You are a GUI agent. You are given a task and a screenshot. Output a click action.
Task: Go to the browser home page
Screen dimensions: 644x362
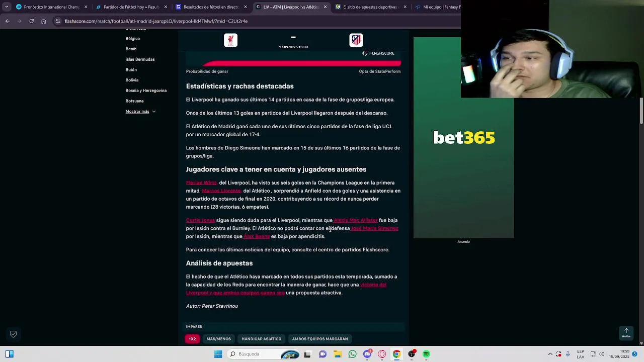(43, 21)
